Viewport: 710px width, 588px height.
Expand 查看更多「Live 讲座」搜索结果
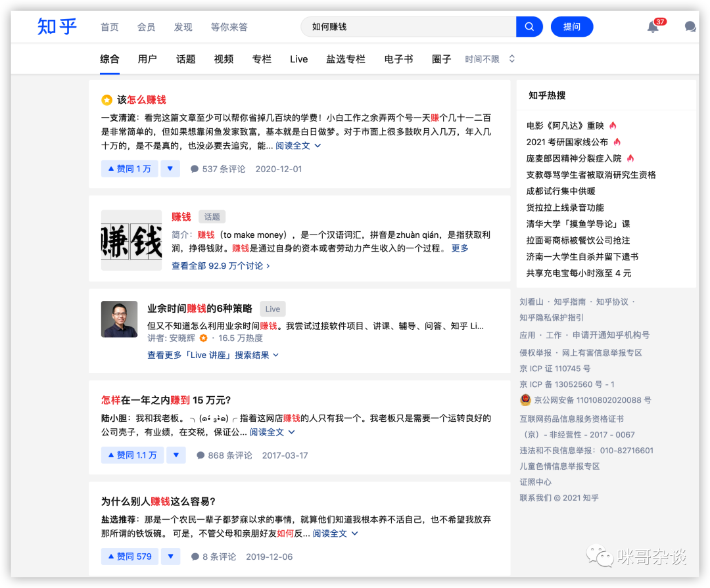click(x=213, y=355)
